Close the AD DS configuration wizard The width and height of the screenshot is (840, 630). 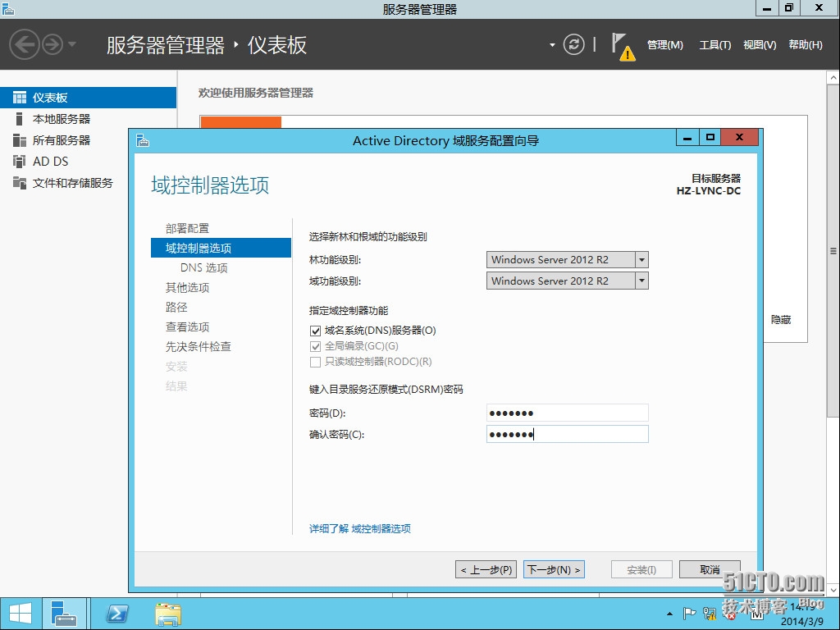(740, 138)
